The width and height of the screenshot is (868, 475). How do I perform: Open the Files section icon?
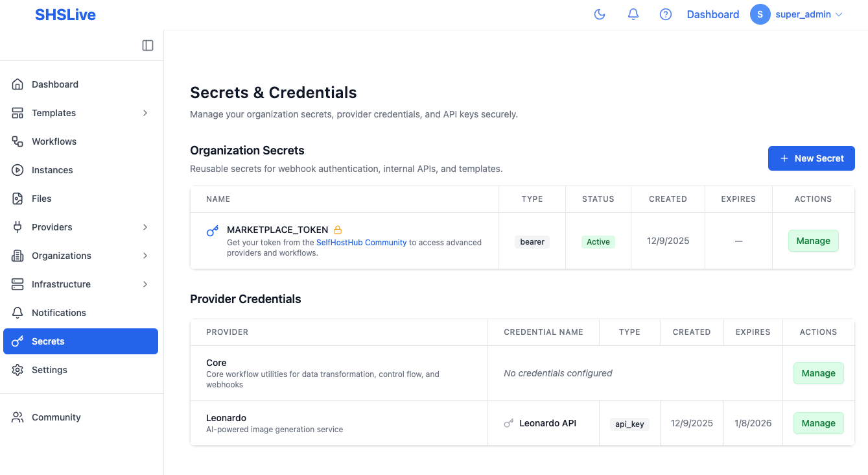tap(18, 198)
